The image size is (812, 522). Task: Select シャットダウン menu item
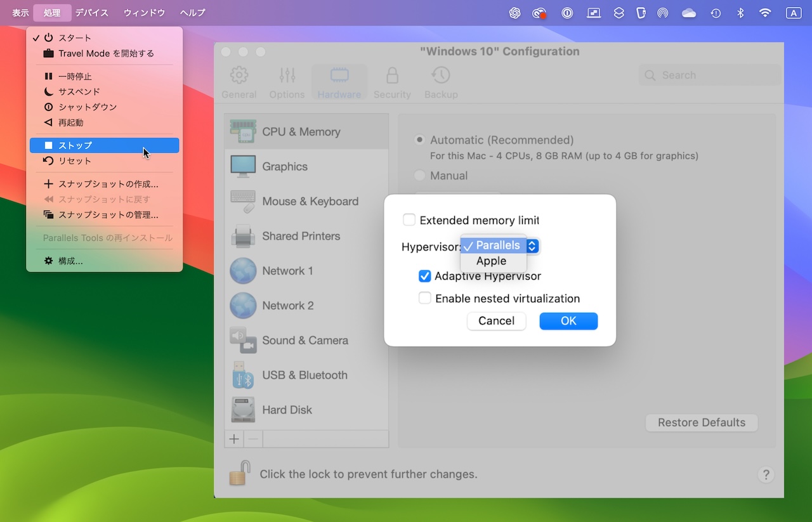tap(105, 107)
